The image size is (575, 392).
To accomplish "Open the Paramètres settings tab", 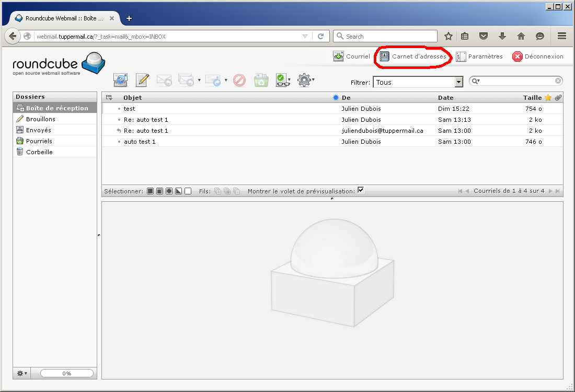I will click(479, 56).
